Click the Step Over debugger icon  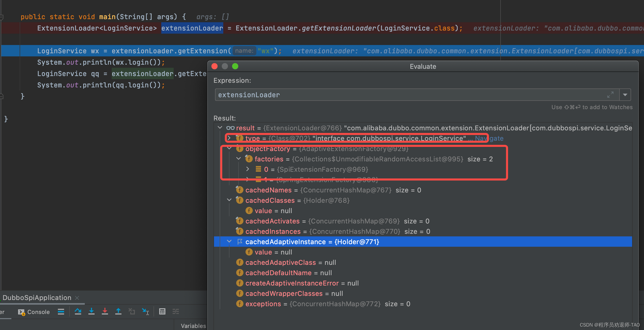pyautogui.click(x=78, y=312)
